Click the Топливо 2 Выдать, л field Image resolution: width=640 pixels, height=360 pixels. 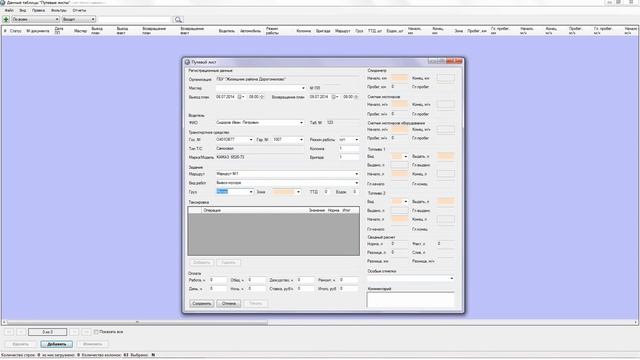pos(445,202)
